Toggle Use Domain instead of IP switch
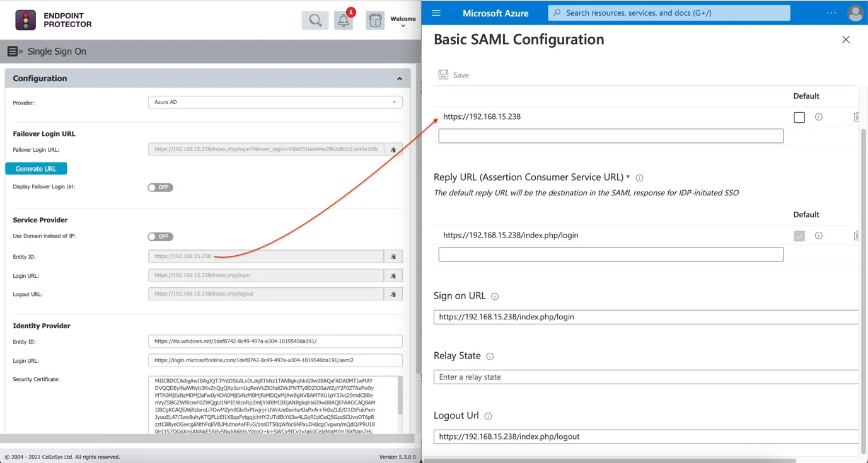 (x=160, y=236)
